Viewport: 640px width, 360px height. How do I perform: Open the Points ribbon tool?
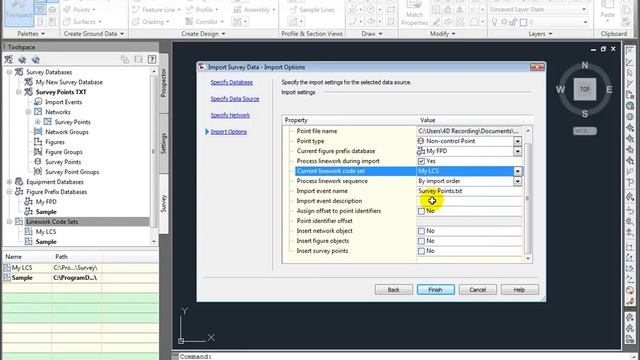click(x=80, y=9)
